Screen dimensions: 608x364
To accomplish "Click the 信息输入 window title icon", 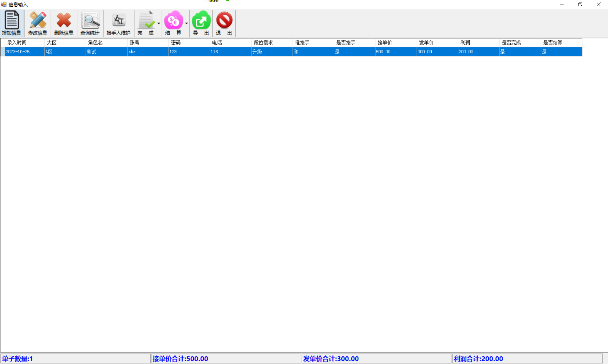I will click(x=4, y=4).
